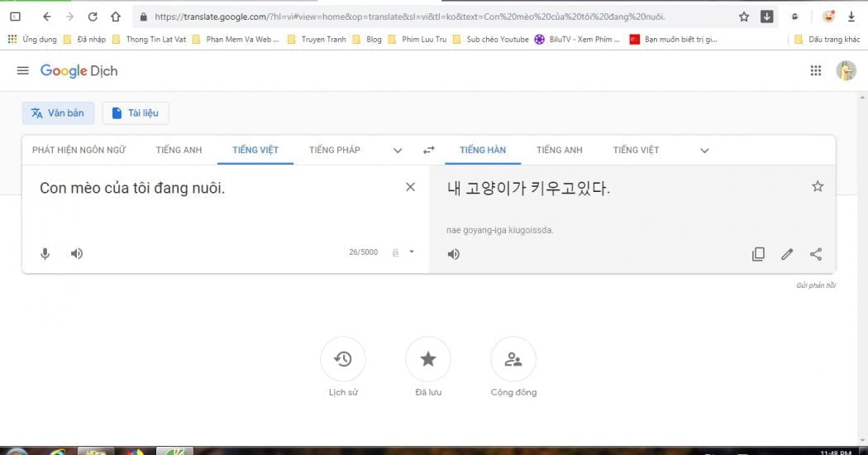Click the 26/5000 character counter
The width and height of the screenshot is (868, 455).
(363, 251)
